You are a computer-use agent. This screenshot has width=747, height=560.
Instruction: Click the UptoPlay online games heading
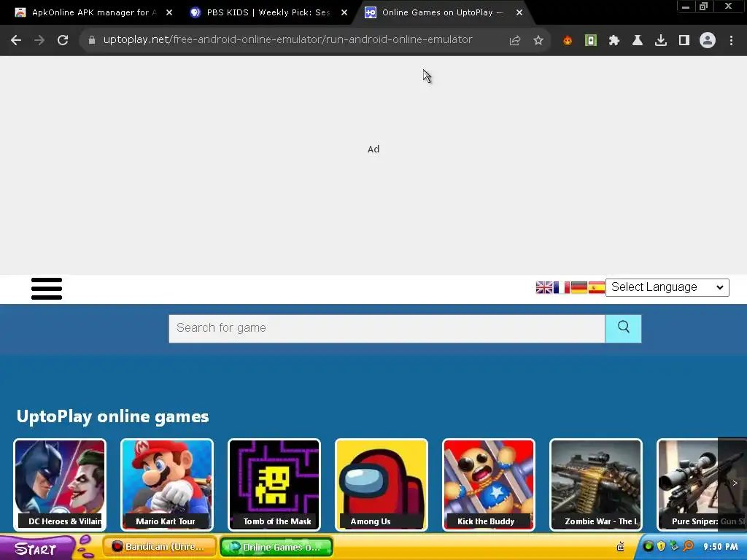click(113, 416)
